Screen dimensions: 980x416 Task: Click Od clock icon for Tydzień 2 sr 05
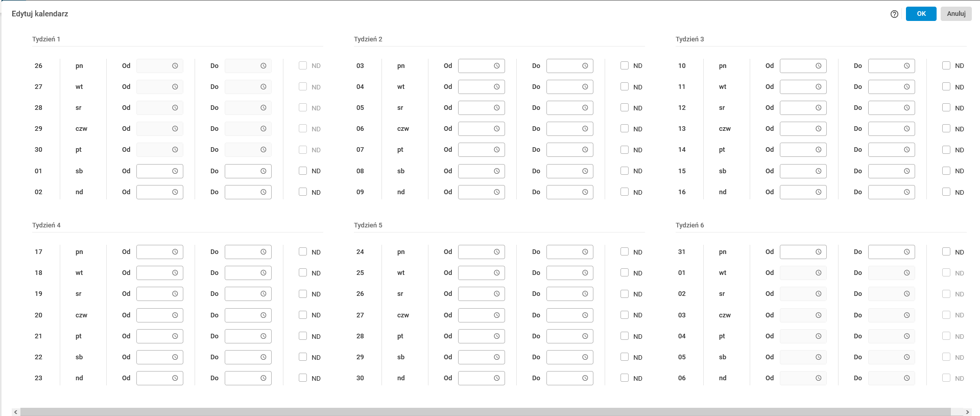[x=497, y=108]
